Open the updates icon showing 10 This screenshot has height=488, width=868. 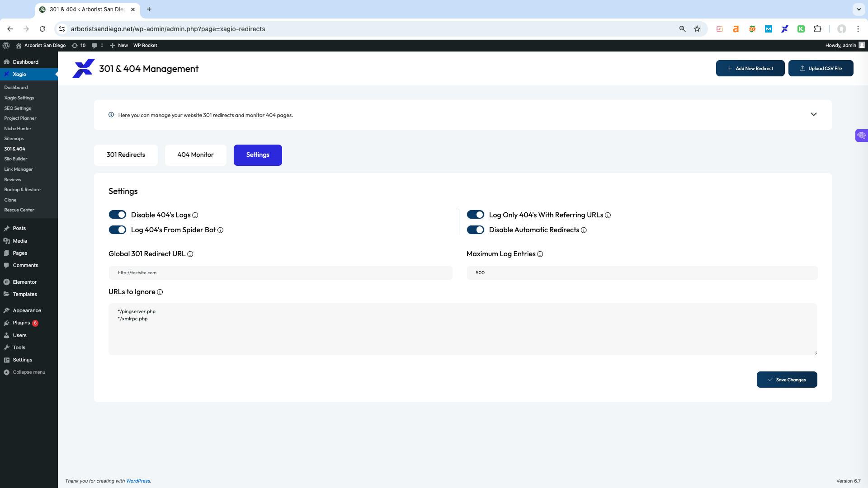(79, 46)
